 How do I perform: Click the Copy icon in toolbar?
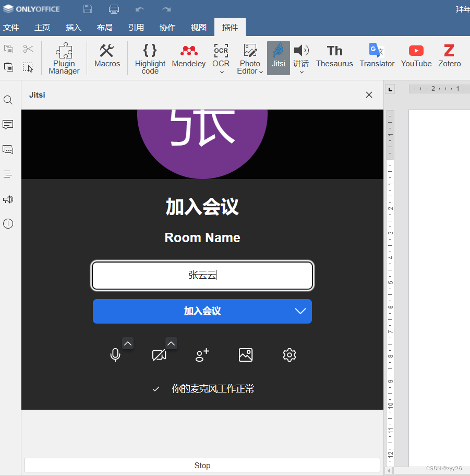[8, 49]
